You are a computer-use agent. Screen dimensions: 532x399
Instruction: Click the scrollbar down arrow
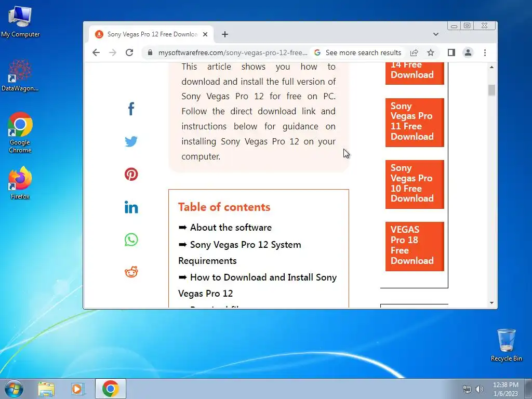491,303
